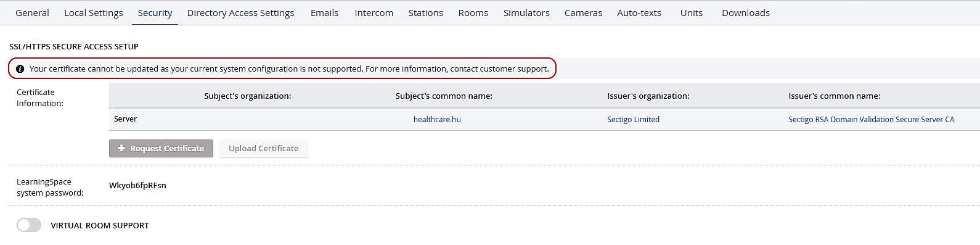Image resolution: width=980 pixels, height=245 pixels.
Task: Switch to the Downloads tab
Action: click(746, 13)
